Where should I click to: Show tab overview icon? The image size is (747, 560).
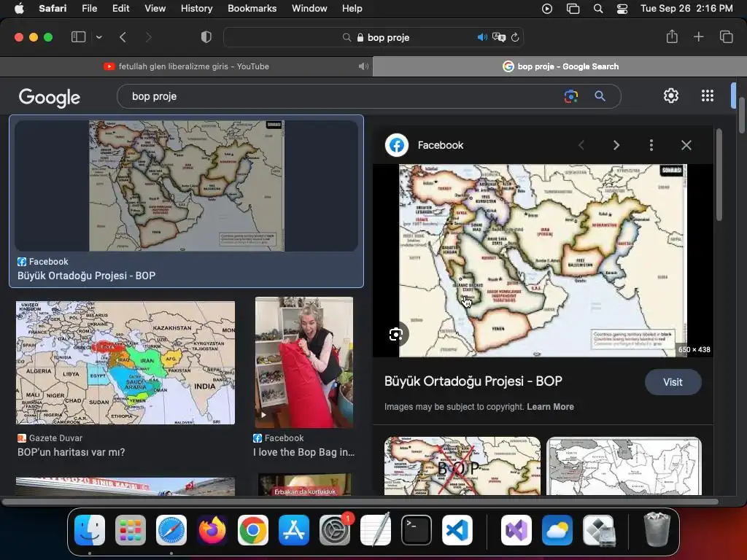pos(726,36)
